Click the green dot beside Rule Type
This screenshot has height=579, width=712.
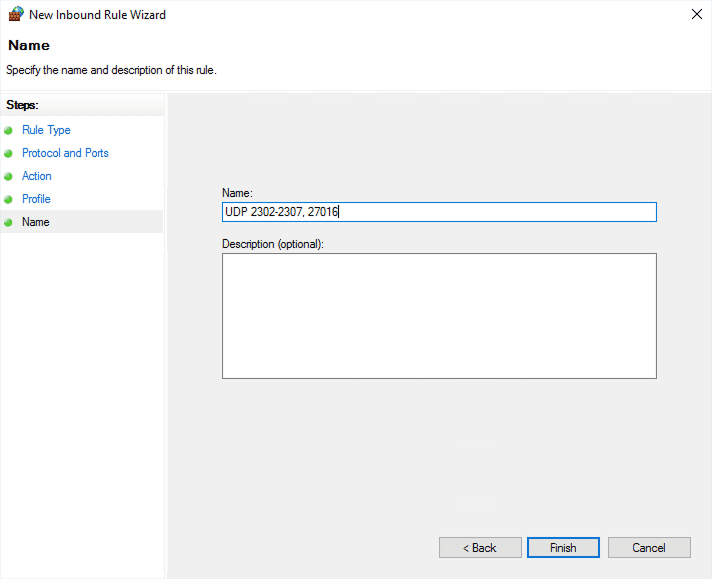[9, 130]
